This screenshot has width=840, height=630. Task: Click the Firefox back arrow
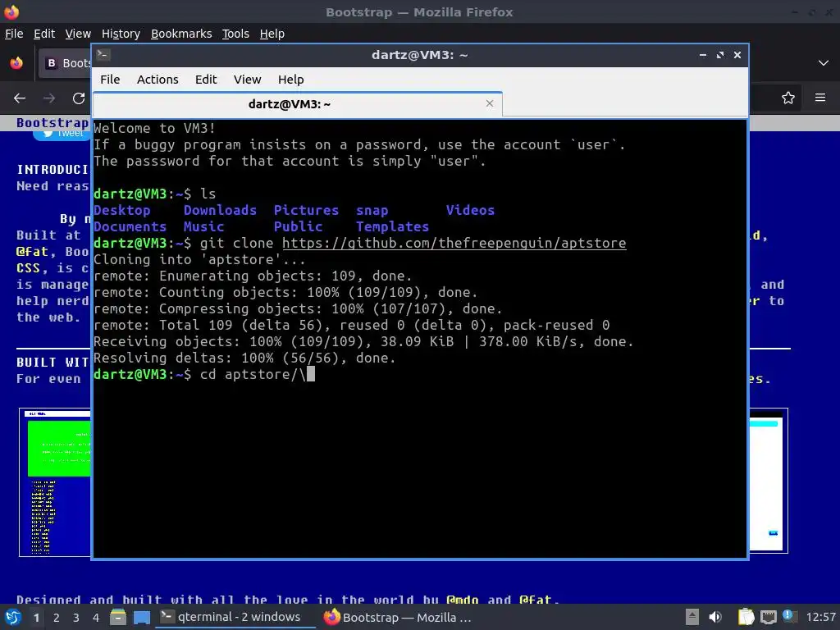(20, 98)
